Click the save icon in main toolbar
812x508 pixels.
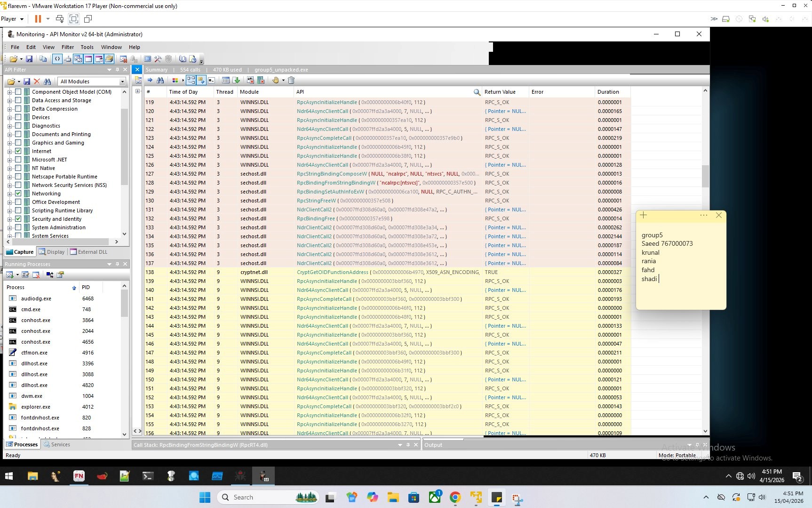coord(29,59)
